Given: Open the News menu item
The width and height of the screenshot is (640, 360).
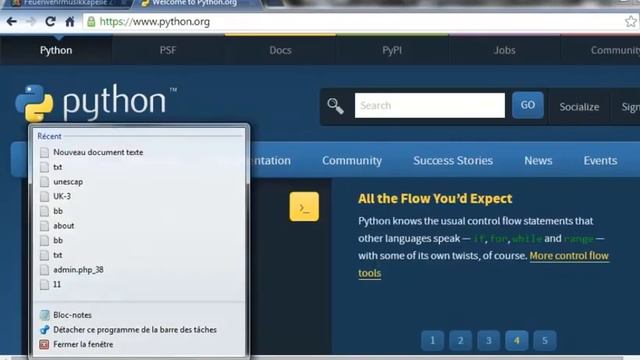Looking at the screenshot, I should pyautogui.click(x=538, y=160).
